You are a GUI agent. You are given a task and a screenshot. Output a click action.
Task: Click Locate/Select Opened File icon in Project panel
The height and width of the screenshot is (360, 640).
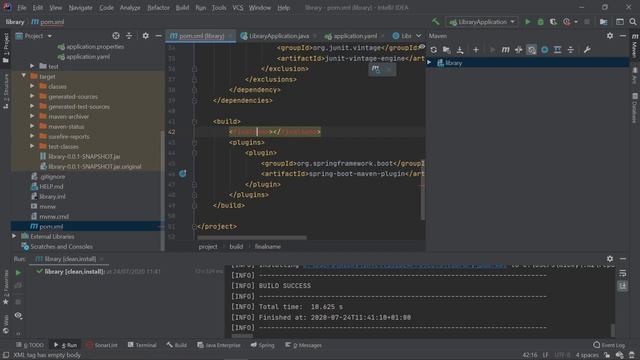point(116,36)
